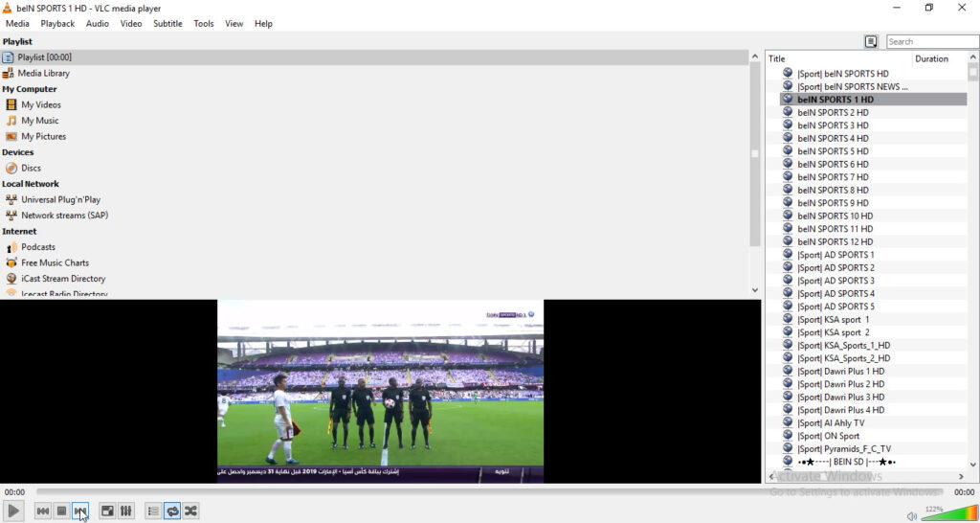Open Podcasts in Internet section
The image size is (980, 523).
click(38, 247)
